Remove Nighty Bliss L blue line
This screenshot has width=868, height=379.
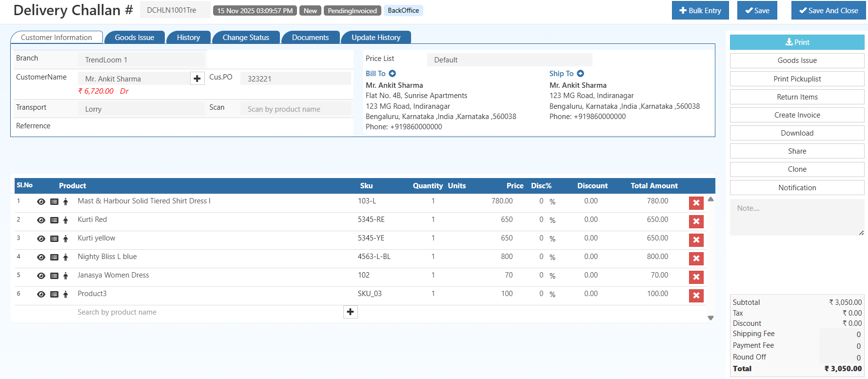tap(696, 259)
